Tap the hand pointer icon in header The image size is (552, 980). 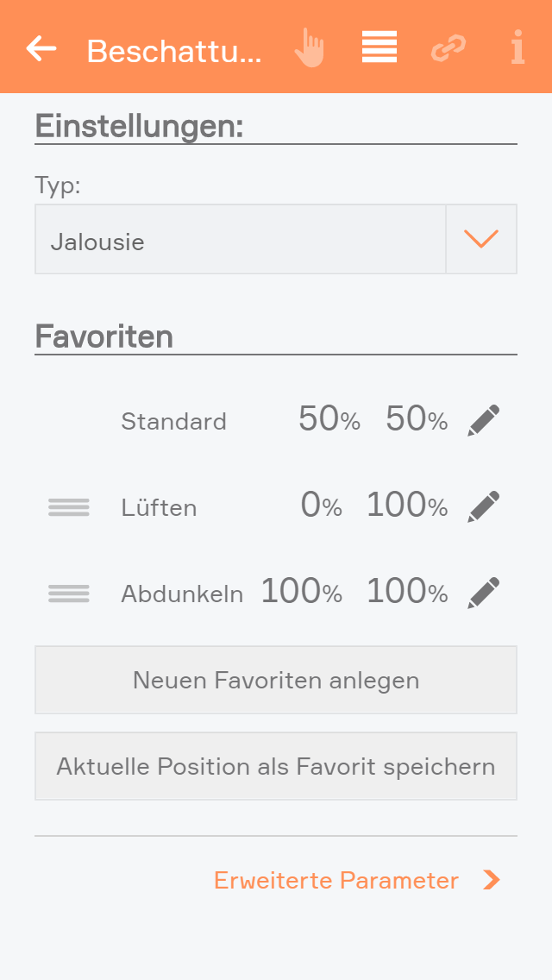click(x=309, y=48)
